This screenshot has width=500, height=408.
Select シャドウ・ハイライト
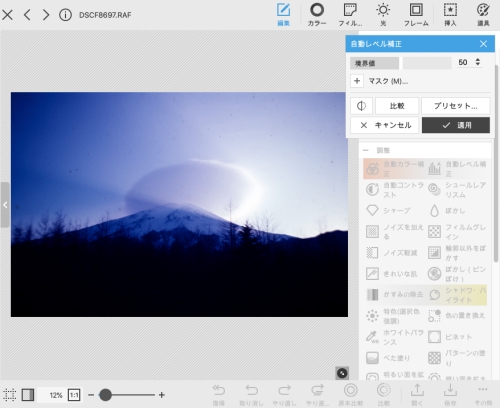coord(457,295)
